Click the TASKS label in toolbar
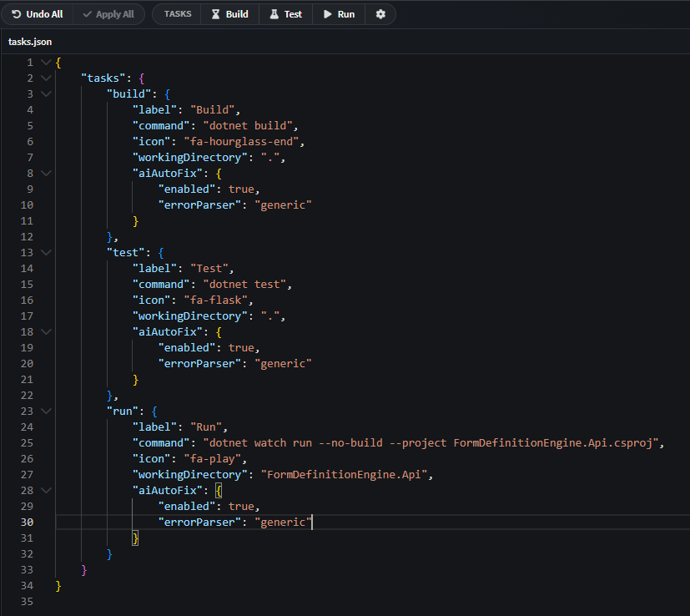This screenshot has width=690, height=616. 178,14
